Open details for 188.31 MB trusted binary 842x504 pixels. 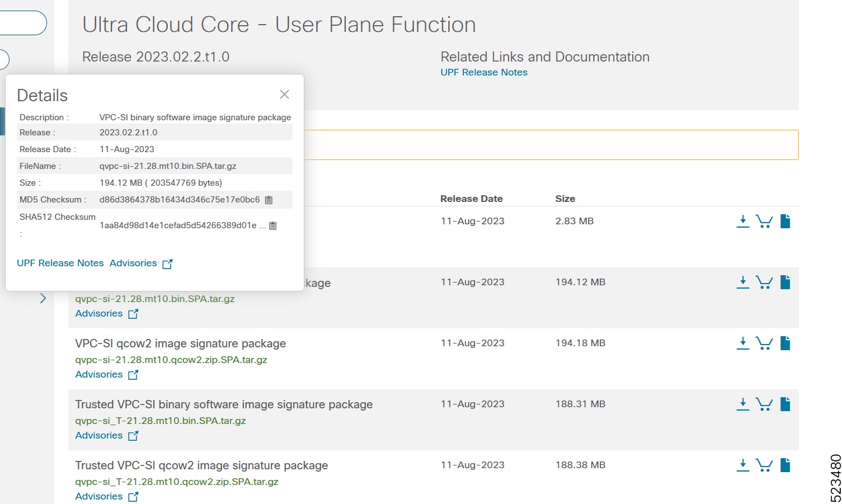tap(785, 404)
